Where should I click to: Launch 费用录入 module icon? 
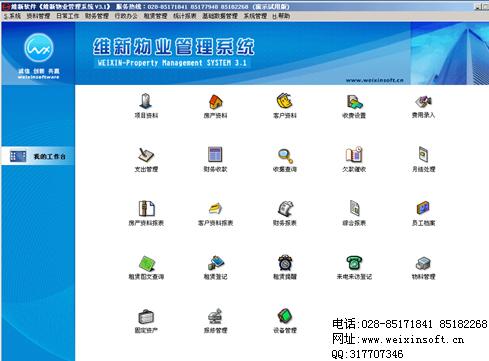point(423,101)
